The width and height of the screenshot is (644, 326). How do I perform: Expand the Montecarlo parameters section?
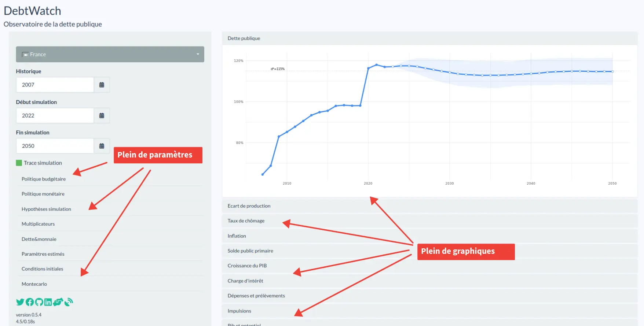[x=34, y=284]
